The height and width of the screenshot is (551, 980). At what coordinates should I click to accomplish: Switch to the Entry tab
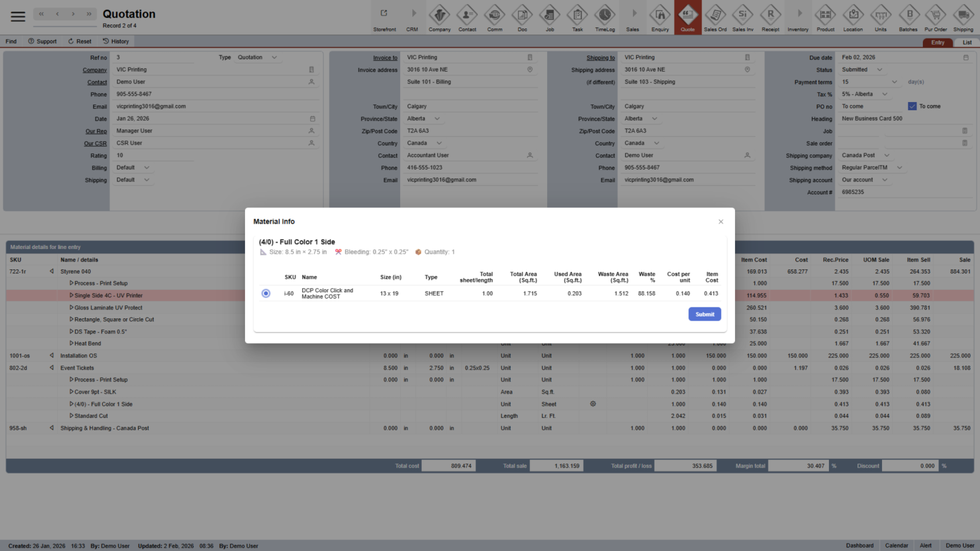937,43
